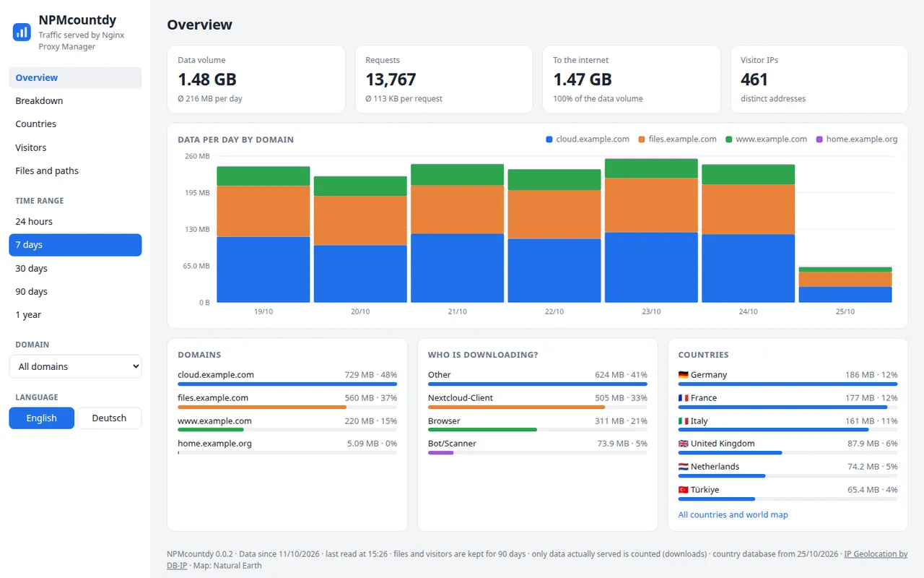Navigate to the Visitors page
The width and height of the screenshot is (924, 578).
coord(75,147)
